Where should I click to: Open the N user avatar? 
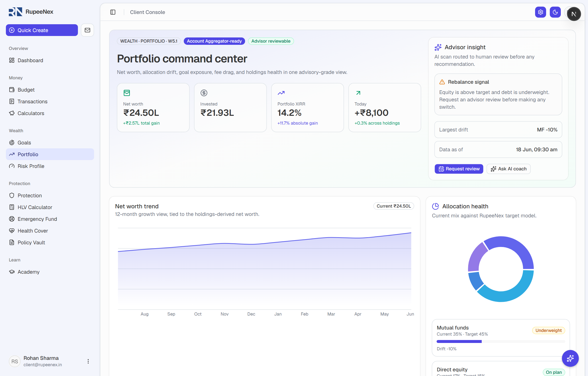point(574,14)
